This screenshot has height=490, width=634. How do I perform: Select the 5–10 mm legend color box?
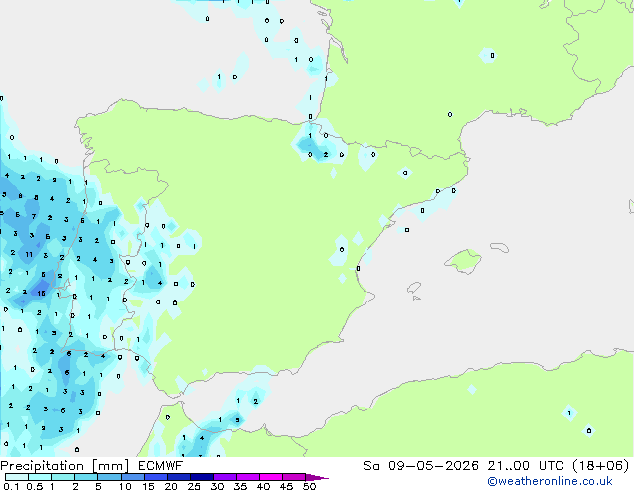[x=109, y=477]
